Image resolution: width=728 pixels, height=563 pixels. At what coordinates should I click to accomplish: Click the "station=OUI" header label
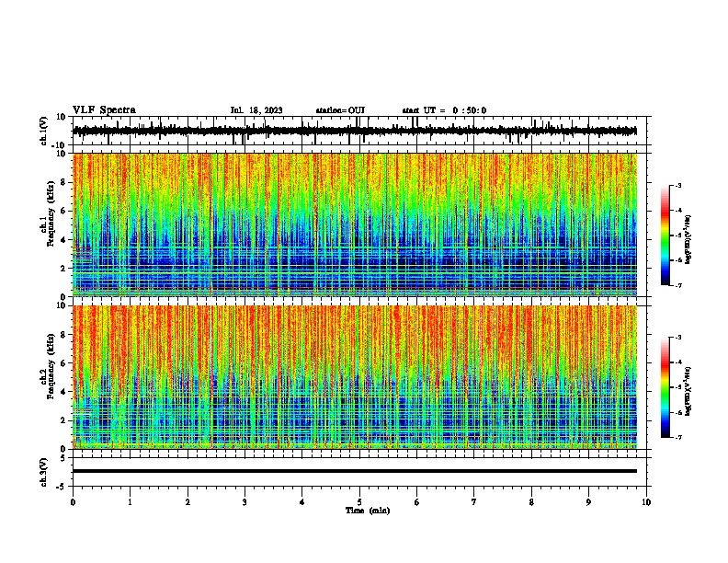coord(340,110)
